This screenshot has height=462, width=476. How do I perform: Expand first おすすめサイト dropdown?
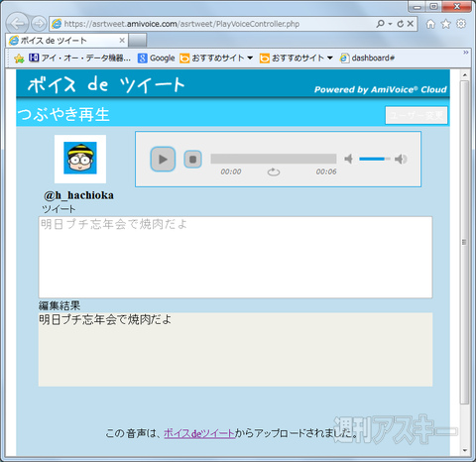click(250, 58)
